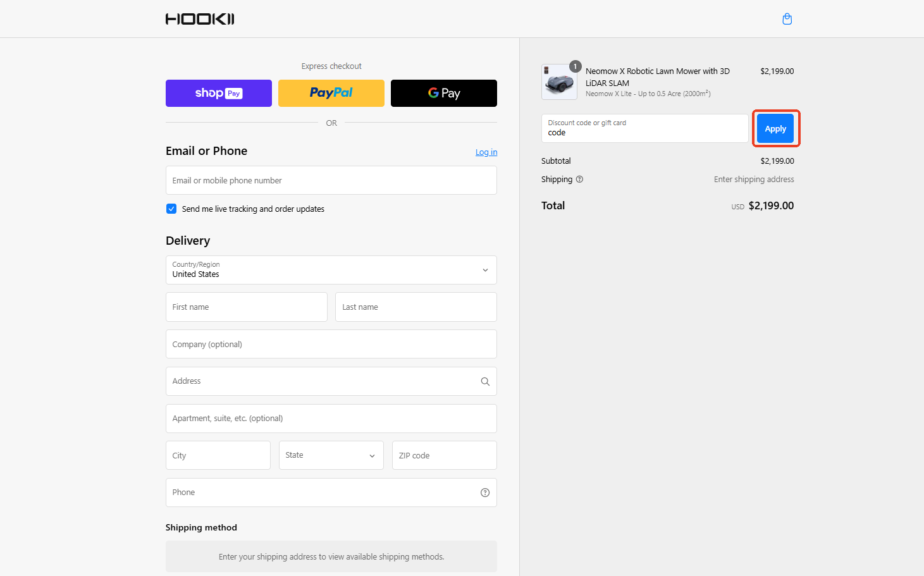
Task: Follow the Log in link
Action: [486, 152]
